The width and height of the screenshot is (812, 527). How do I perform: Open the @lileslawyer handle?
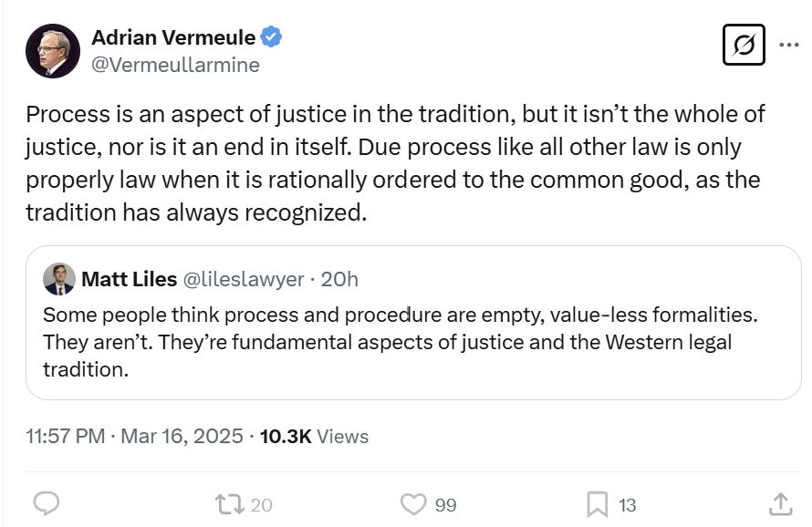(x=245, y=279)
